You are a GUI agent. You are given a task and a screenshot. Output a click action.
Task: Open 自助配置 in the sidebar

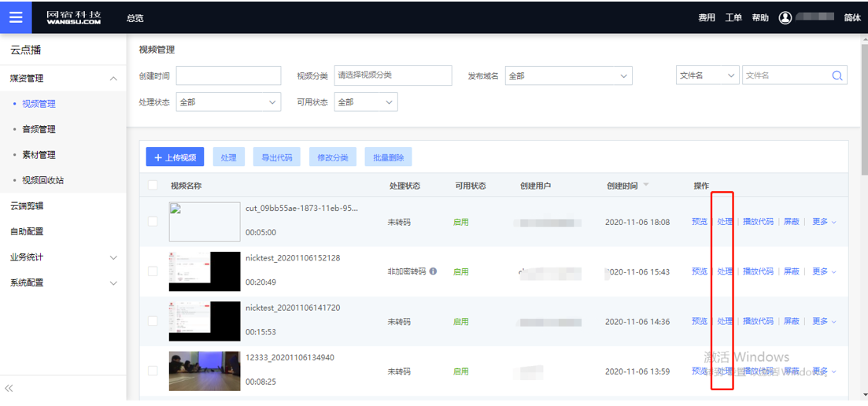coord(27,231)
